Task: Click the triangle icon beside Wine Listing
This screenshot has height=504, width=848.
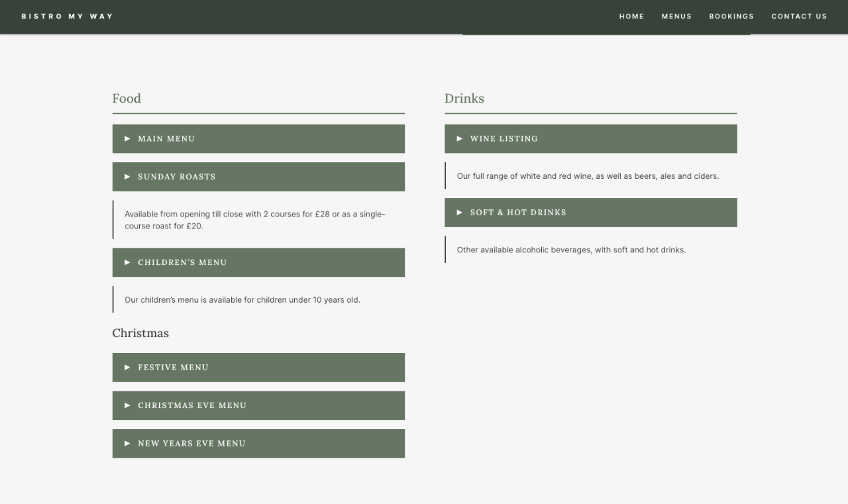Action: click(x=460, y=139)
